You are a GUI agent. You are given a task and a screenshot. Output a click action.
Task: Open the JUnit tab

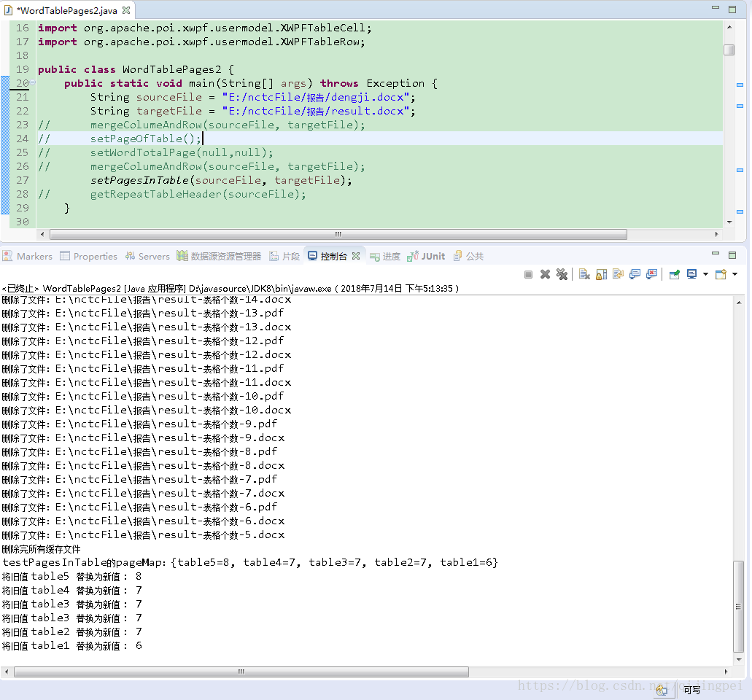(426, 257)
